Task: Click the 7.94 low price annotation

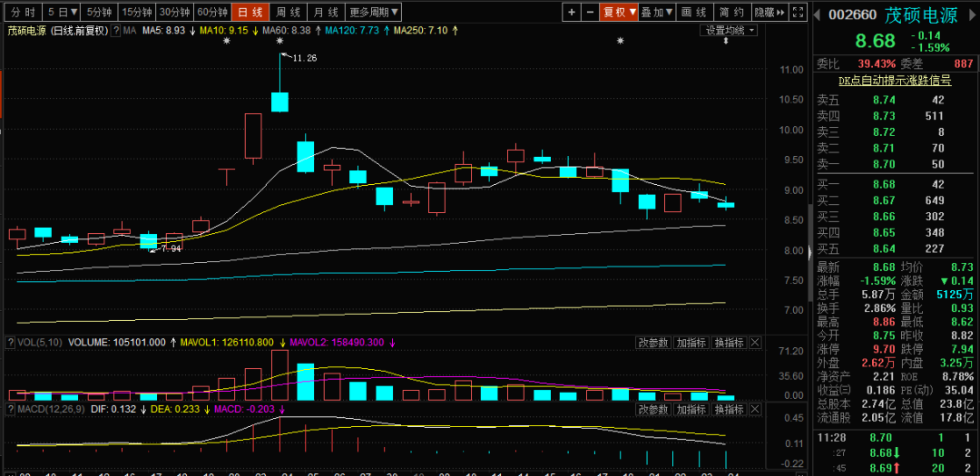Action: click(170, 248)
